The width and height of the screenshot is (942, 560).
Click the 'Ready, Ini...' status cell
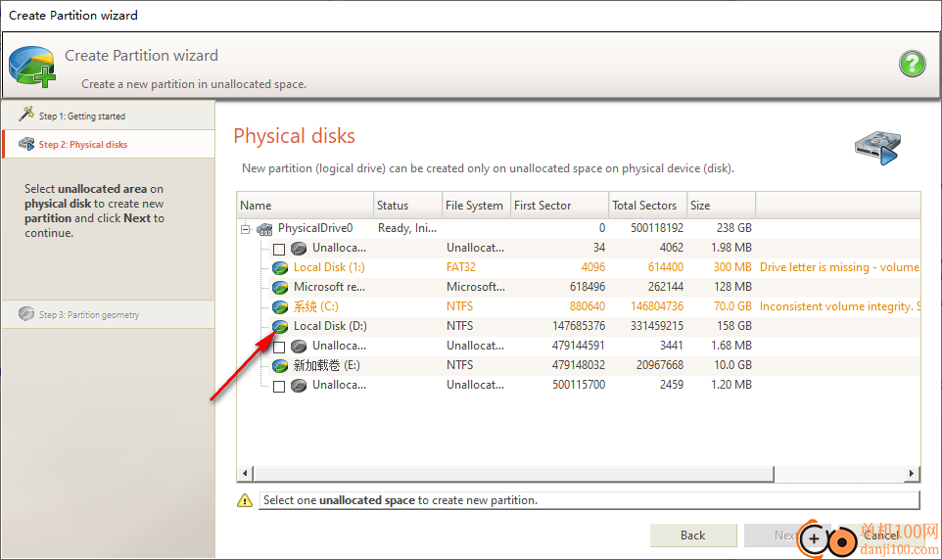407,228
